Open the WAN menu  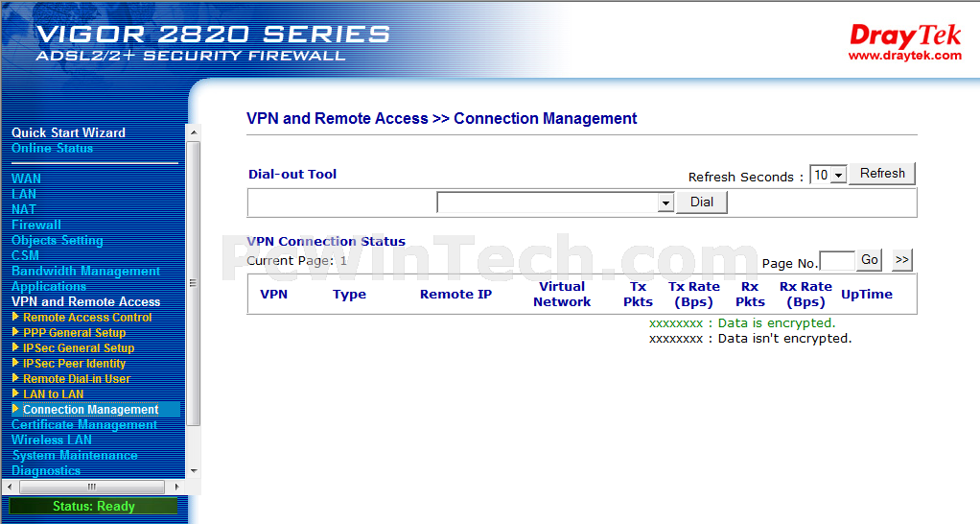pos(26,179)
